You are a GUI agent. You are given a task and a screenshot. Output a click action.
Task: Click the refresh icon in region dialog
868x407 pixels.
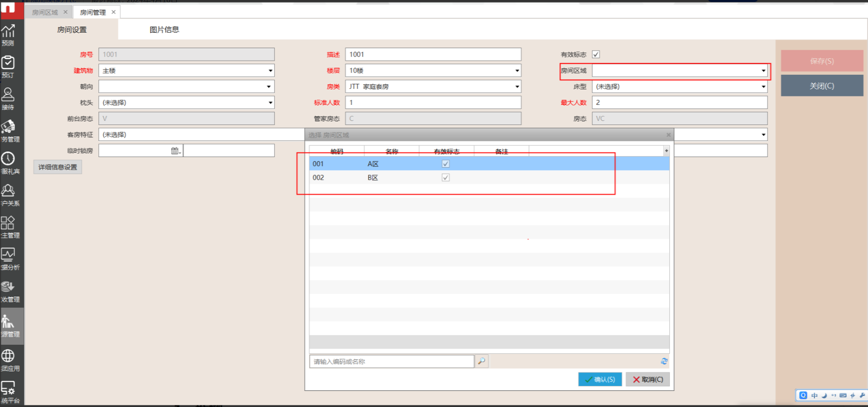664,361
